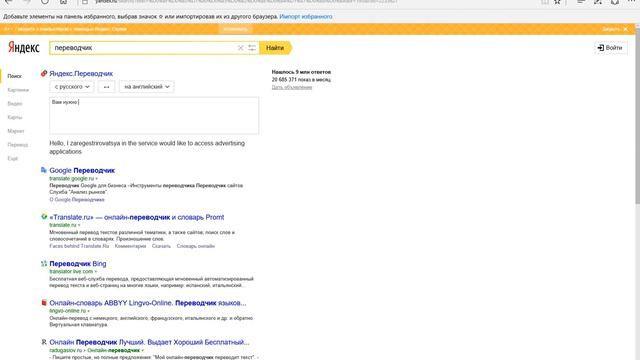This screenshot has width=640, height=360.
Task: Click 'О Google Переводчике' sublink
Action: tap(77, 200)
